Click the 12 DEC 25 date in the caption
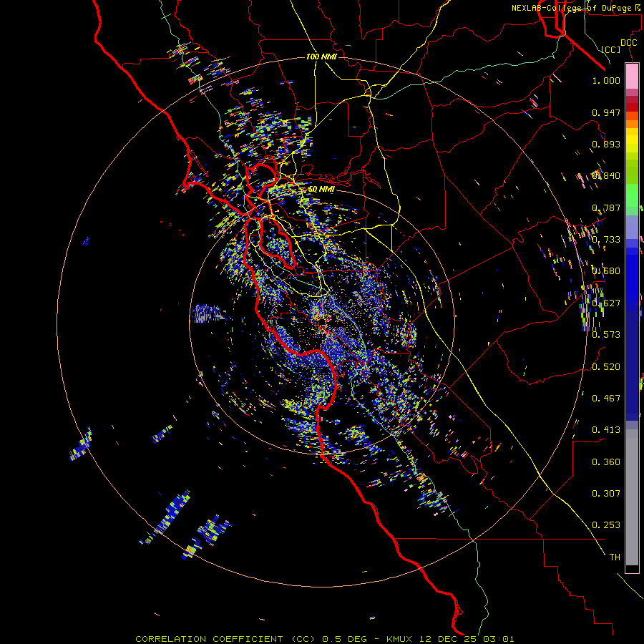Screen dimensions: 644x644 click(x=448, y=639)
